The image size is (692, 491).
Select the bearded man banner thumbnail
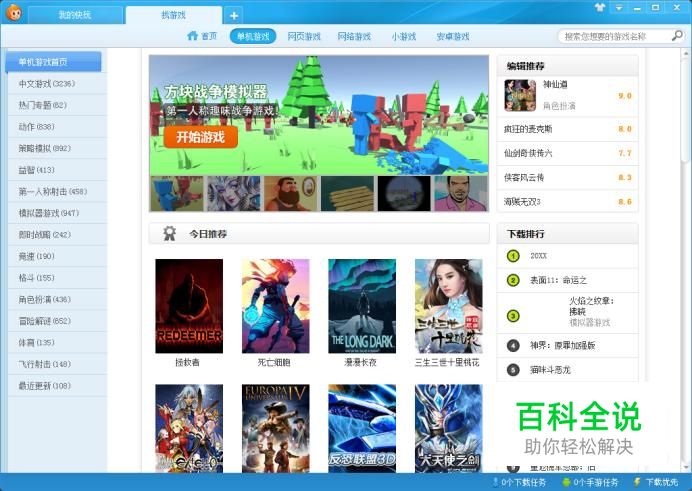[290, 194]
